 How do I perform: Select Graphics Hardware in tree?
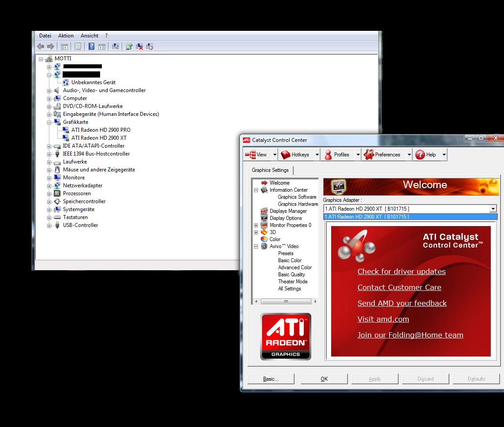point(298,204)
